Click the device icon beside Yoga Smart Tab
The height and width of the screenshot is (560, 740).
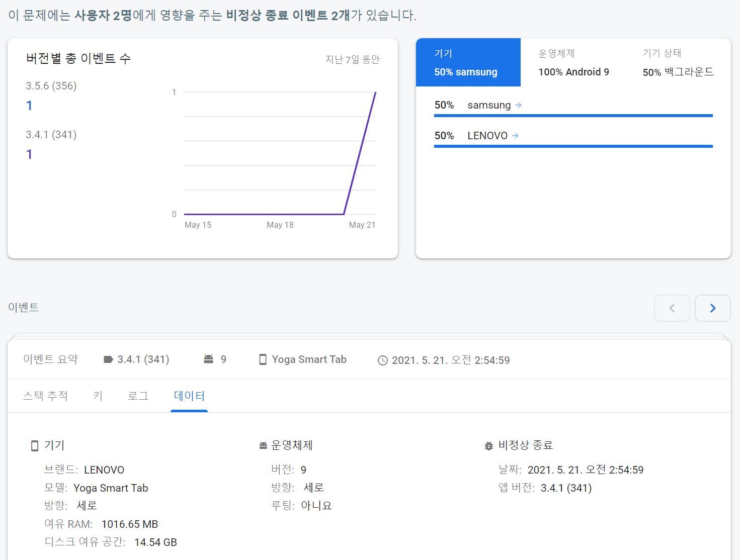pyautogui.click(x=263, y=359)
